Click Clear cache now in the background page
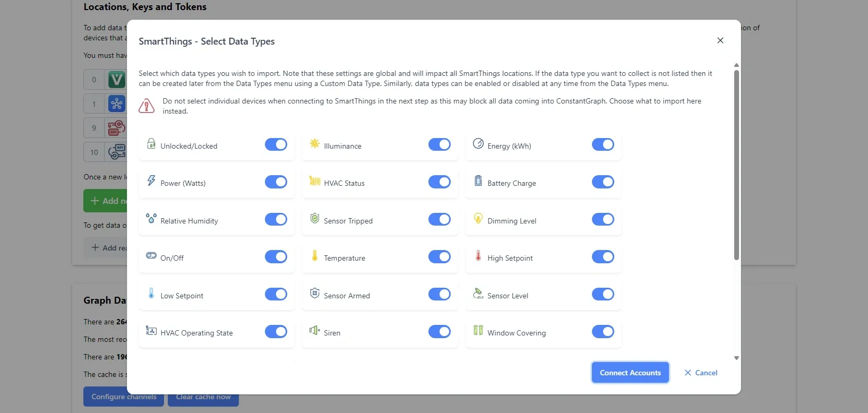 point(203,397)
